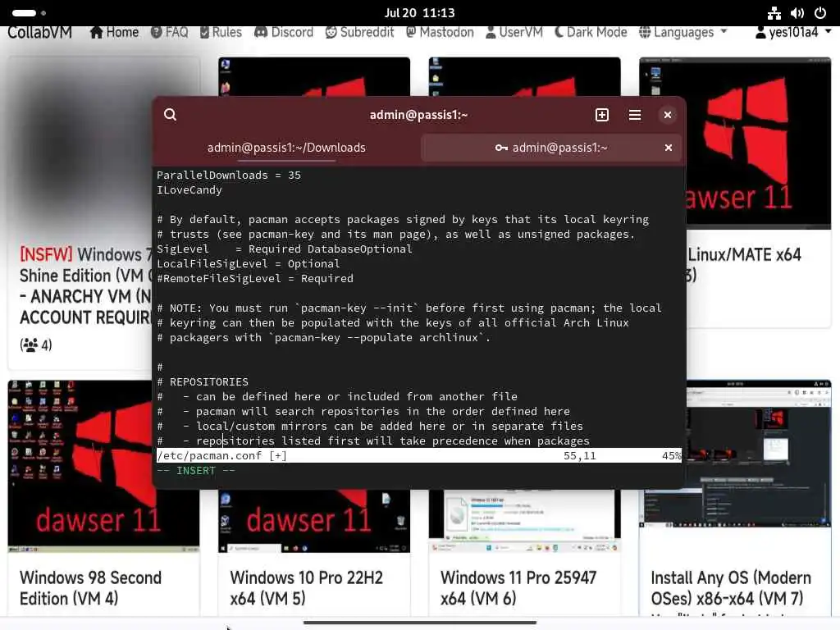Image resolution: width=840 pixels, height=630 pixels.
Task: Click the 'LocalFileSigLevel = Optional' line
Action: (248, 263)
